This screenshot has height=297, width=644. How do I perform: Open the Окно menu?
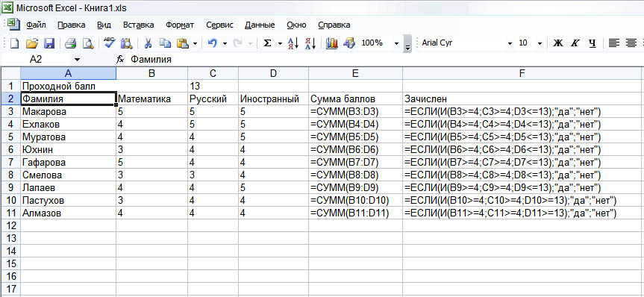coord(296,25)
